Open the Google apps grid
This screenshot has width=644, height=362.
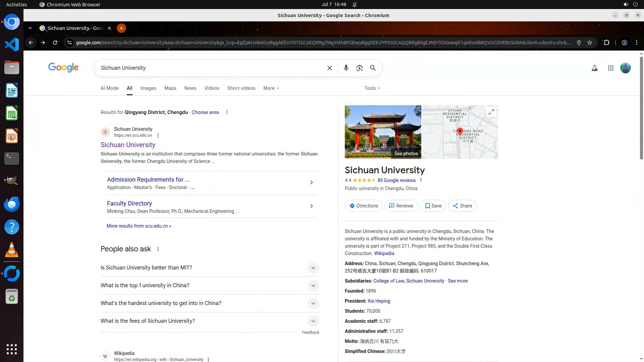tap(610, 68)
